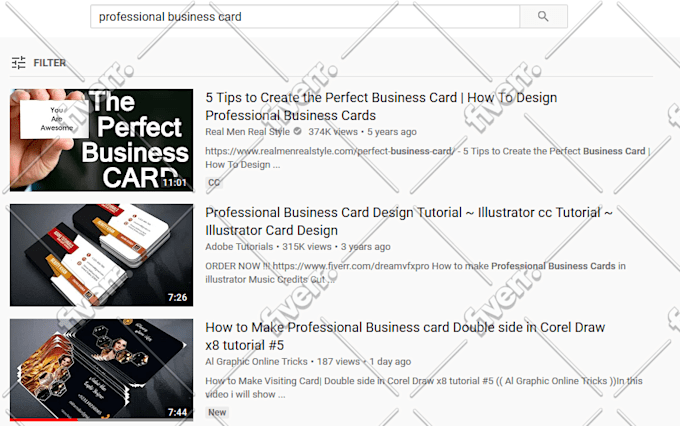Open the FILTER options
The height and width of the screenshot is (426, 680).
coord(49,63)
